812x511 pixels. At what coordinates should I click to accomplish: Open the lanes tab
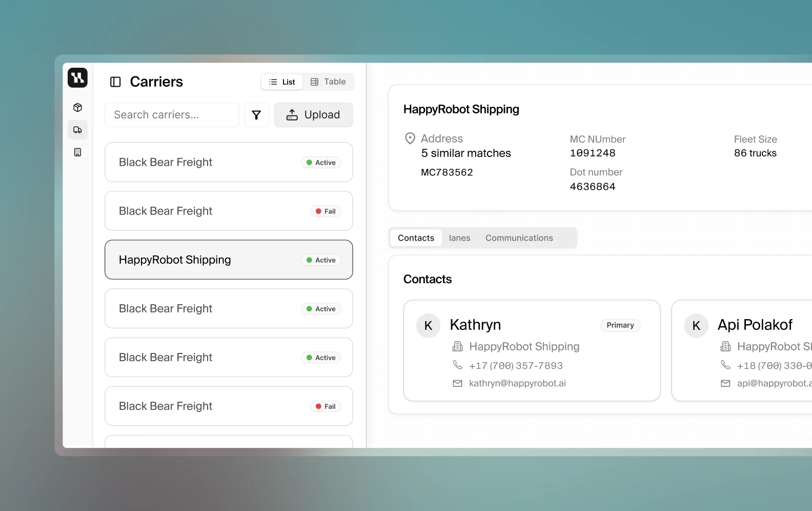click(459, 238)
